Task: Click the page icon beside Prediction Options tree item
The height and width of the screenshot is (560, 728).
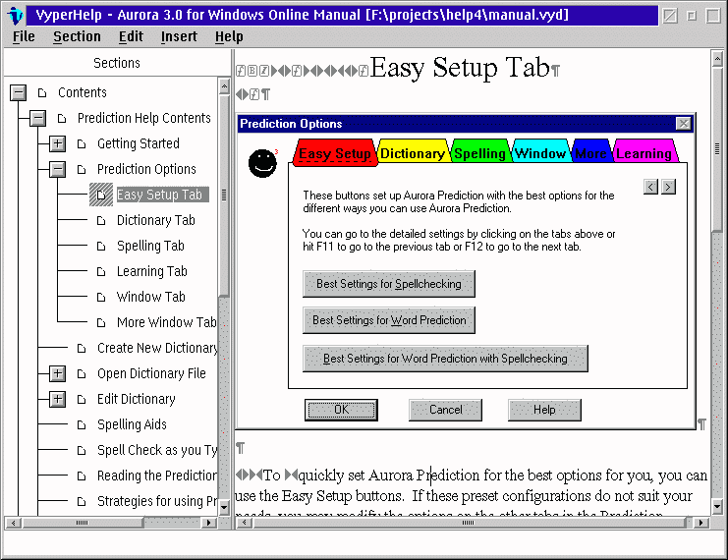Action: (82, 170)
